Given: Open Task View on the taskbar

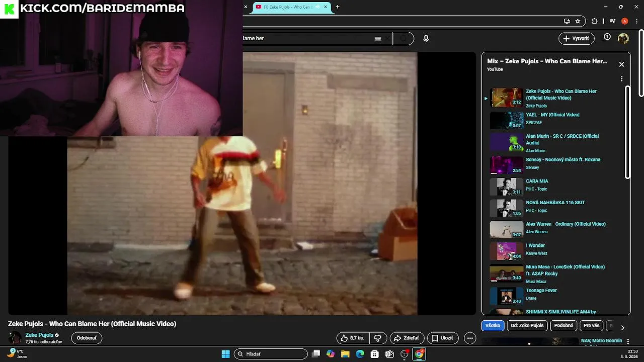Looking at the screenshot, I should point(316,354).
